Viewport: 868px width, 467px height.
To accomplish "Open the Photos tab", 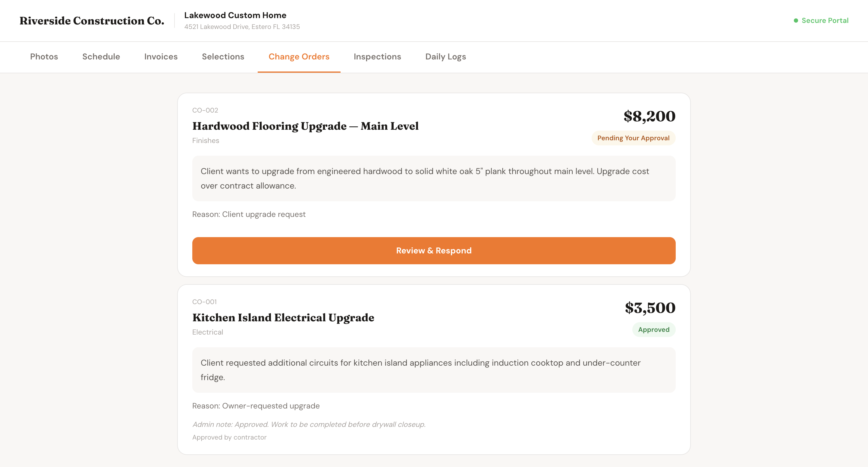I will (44, 57).
